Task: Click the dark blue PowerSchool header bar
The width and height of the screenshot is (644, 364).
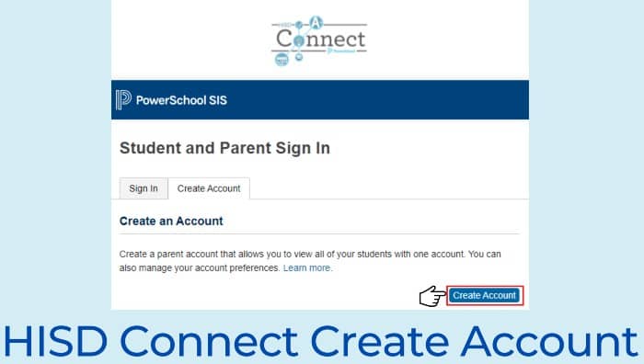Action: point(320,99)
